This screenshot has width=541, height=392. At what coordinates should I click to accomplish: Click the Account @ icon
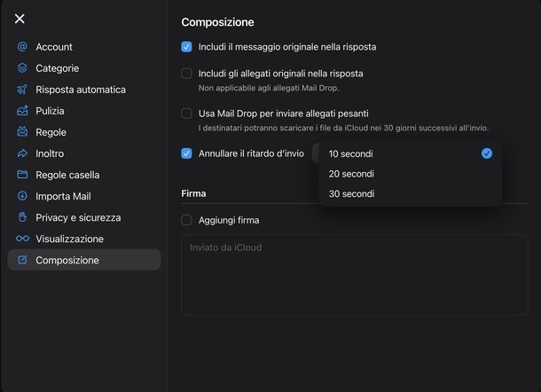click(22, 46)
